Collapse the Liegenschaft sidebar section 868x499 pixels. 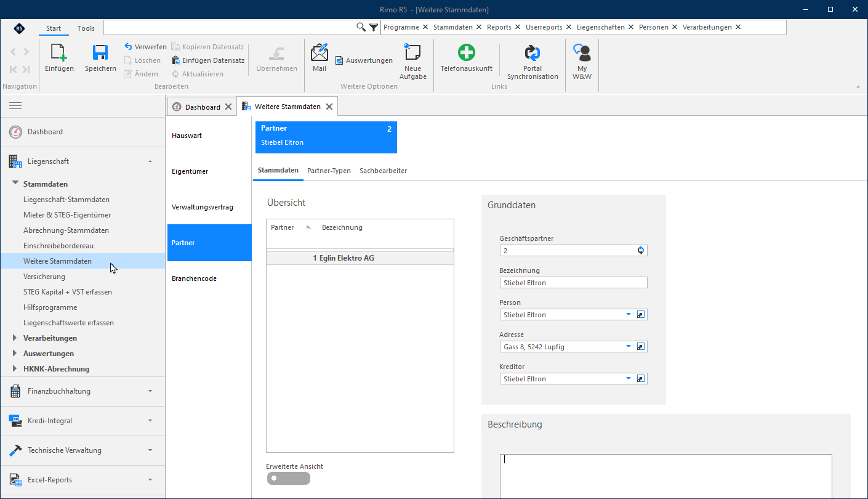tap(150, 161)
